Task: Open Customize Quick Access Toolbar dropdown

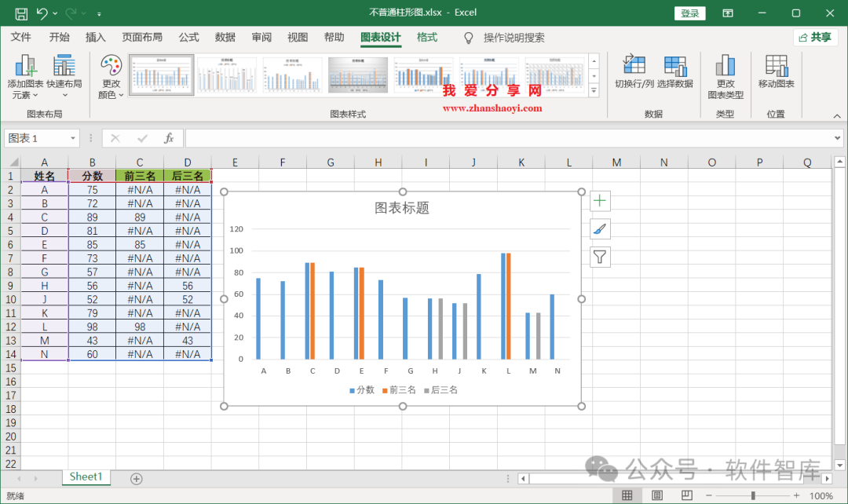Action: pos(99,13)
